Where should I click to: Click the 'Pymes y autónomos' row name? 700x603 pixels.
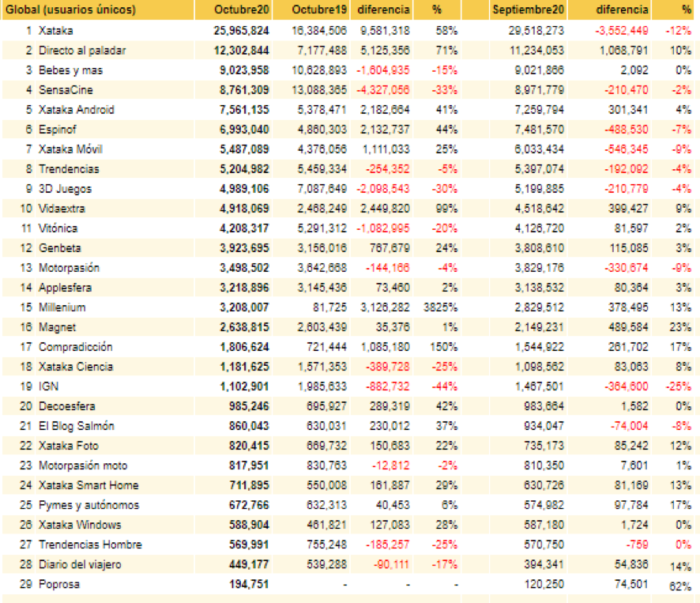click(89, 505)
